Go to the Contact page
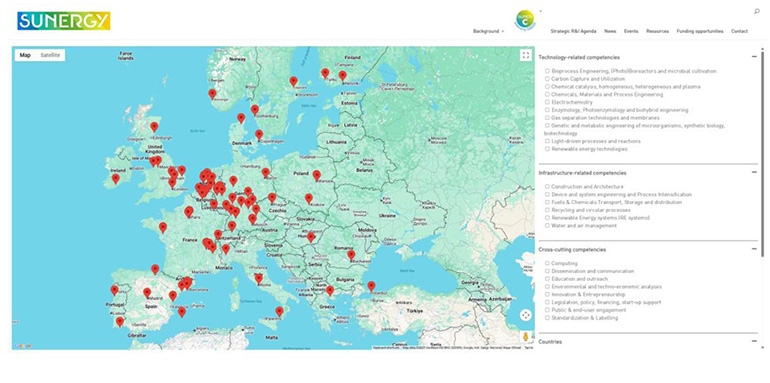Screen dimensions: 770x383 [739, 31]
